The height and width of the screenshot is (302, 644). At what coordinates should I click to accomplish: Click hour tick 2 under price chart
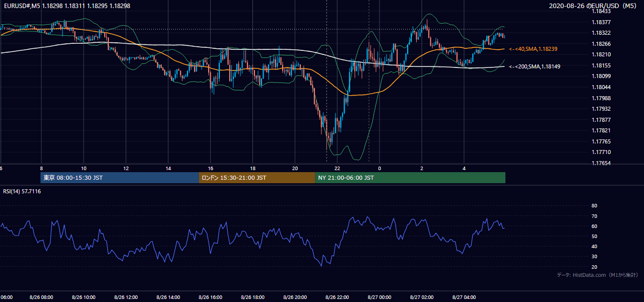click(x=422, y=169)
